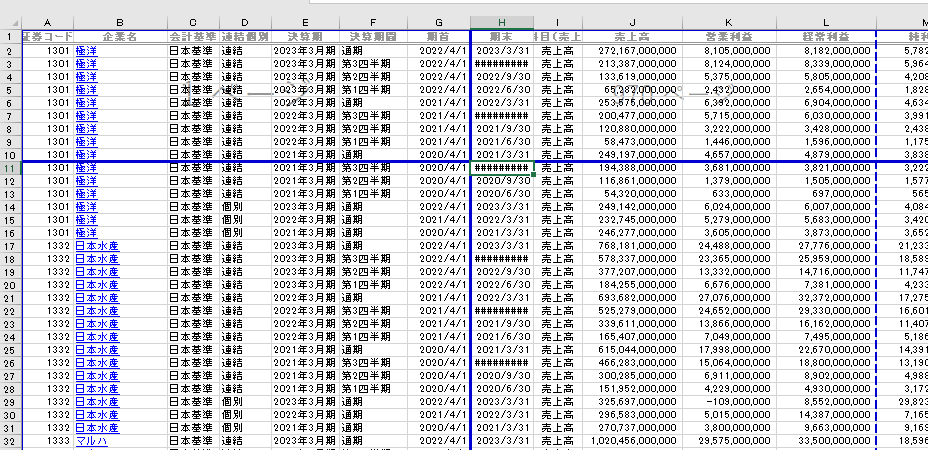The height and width of the screenshot is (450, 928).
Task: Select the 2020/6/30 cell in row 13
Action: (502, 194)
